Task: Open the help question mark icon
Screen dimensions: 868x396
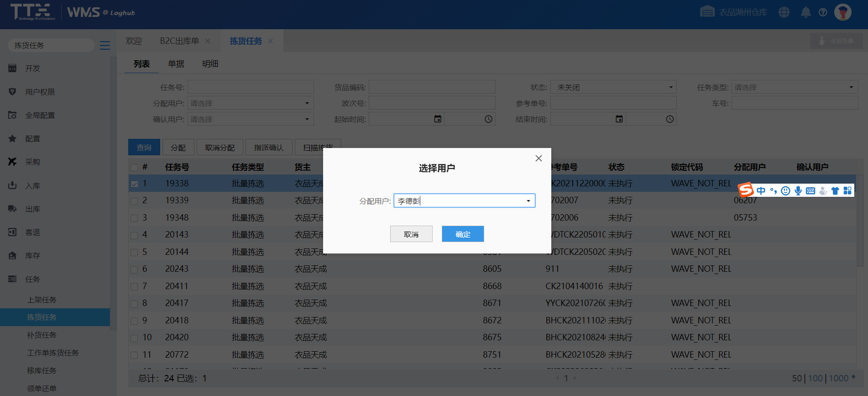Action: click(x=823, y=12)
